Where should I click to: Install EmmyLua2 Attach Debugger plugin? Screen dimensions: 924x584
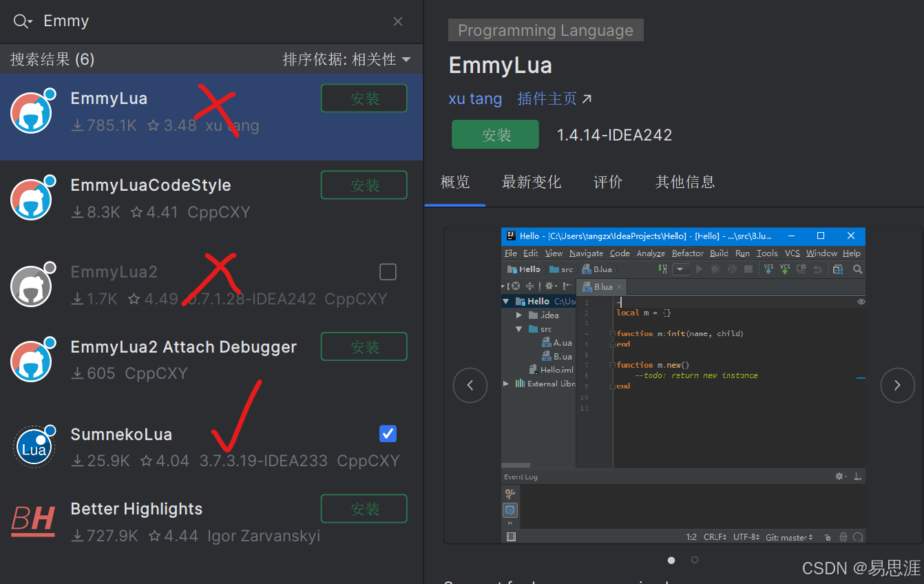tap(364, 347)
